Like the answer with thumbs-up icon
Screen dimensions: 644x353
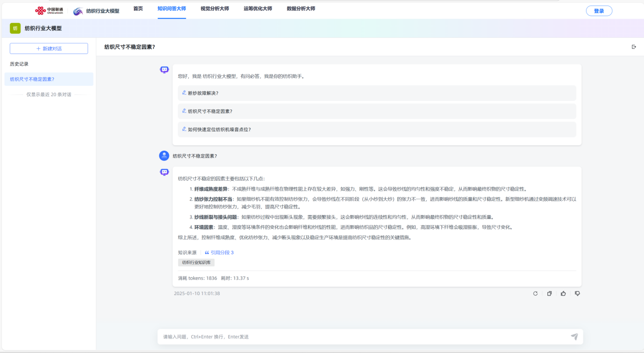tap(563, 293)
